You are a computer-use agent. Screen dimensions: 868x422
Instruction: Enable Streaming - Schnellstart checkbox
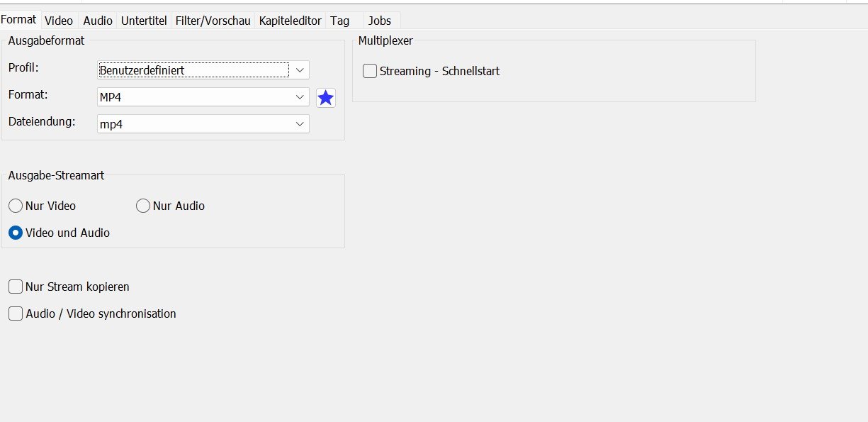pos(370,71)
